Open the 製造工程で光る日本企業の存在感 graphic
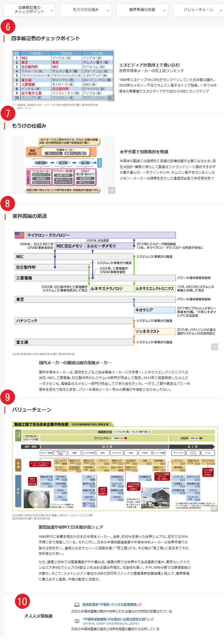The height and width of the screenshot is (644, 224). (x=115, y=467)
